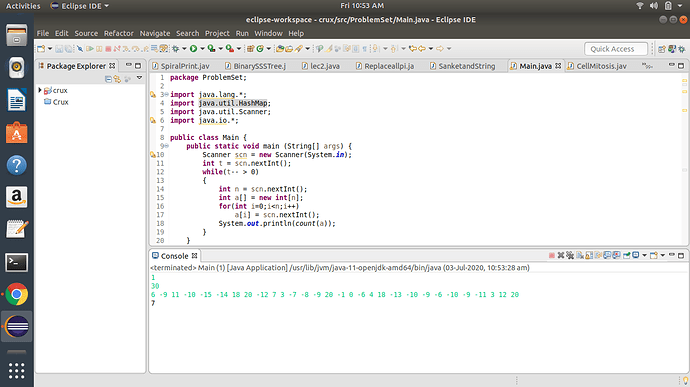
Task: Open the Navigate menu
Action: coord(155,33)
